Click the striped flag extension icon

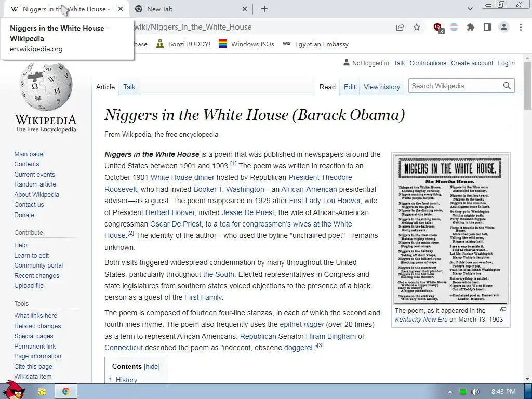click(x=454, y=27)
